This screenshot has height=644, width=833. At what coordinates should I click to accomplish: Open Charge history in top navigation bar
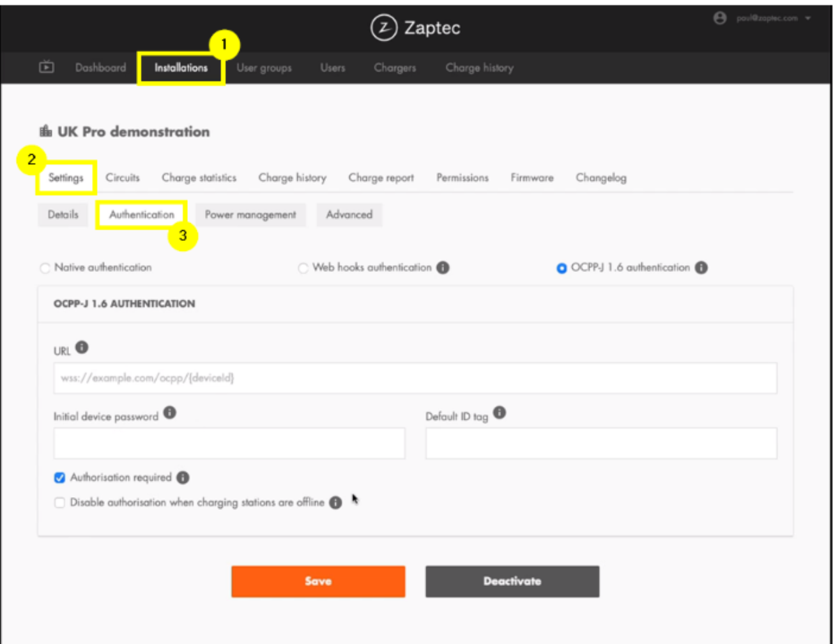(479, 68)
